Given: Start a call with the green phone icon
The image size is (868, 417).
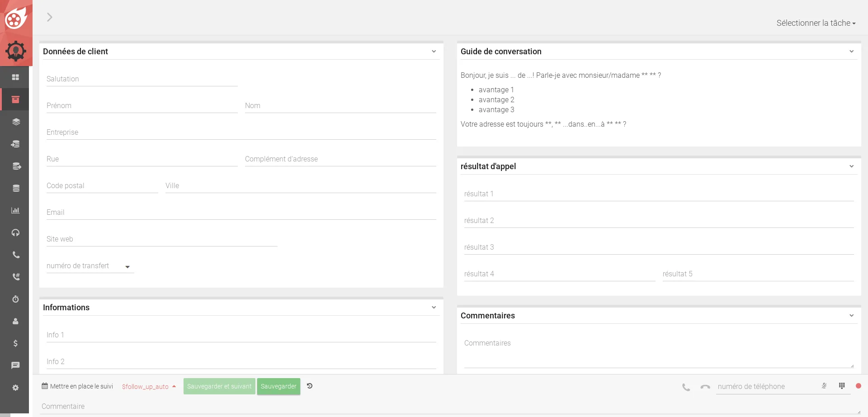Looking at the screenshot, I should click(686, 387).
